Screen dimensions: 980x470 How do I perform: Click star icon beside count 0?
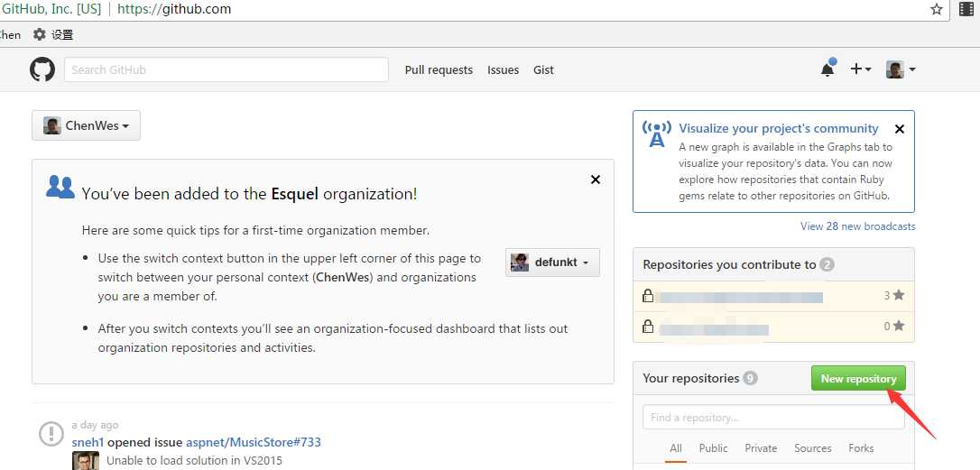click(x=899, y=326)
